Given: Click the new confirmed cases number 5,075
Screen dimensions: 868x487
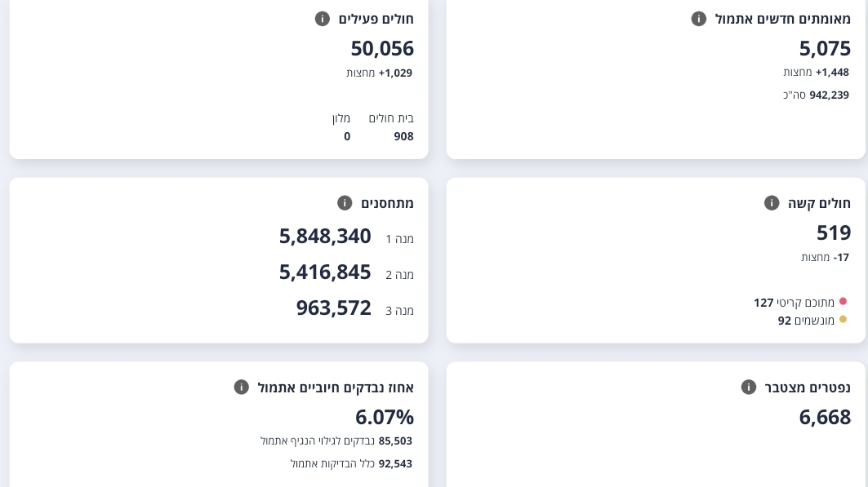Looking at the screenshot, I should [x=825, y=48].
